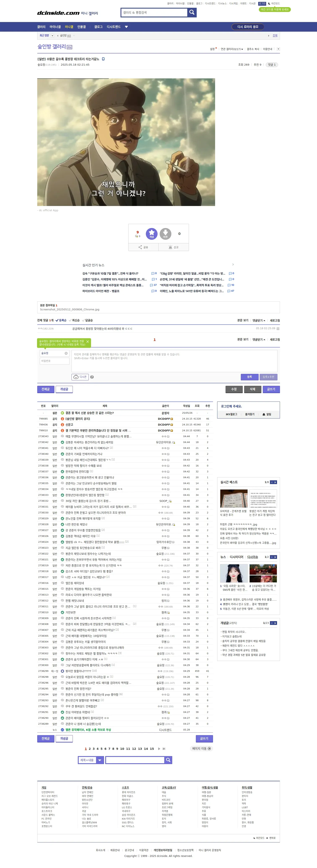Click 등록+추천 button
The image size is (317, 868).
pos(268,377)
